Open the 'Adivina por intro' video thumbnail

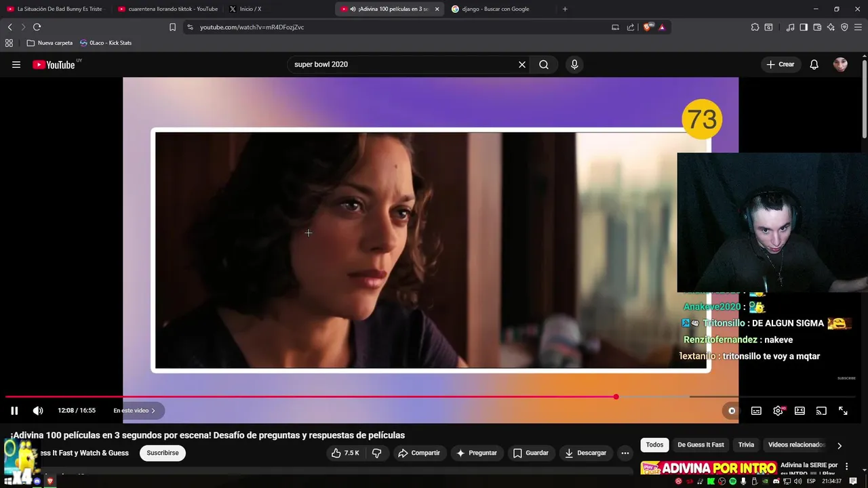click(x=709, y=468)
